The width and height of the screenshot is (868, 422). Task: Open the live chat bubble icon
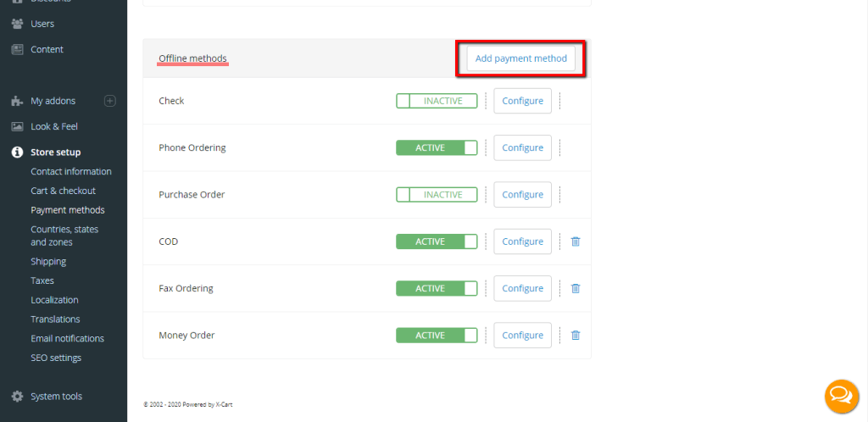[x=842, y=396]
